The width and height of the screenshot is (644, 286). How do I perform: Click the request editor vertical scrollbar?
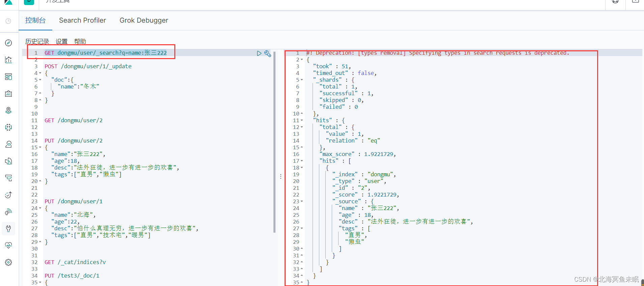point(274,142)
